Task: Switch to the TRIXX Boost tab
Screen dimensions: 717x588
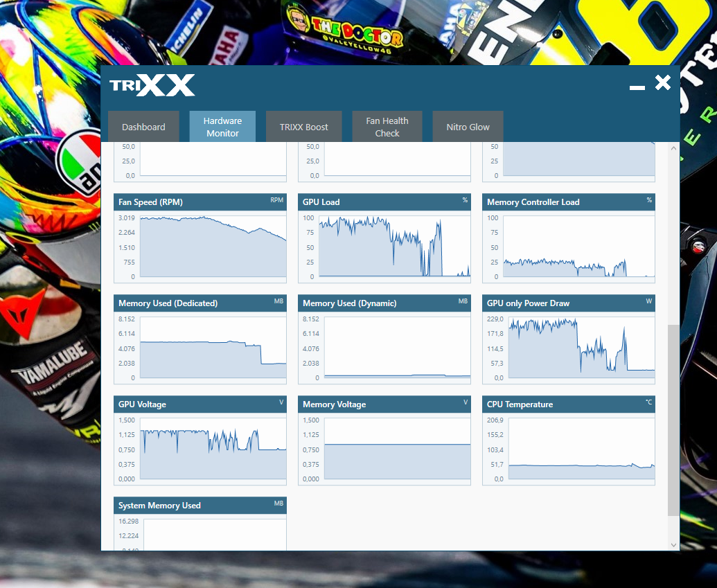Action: coord(303,127)
